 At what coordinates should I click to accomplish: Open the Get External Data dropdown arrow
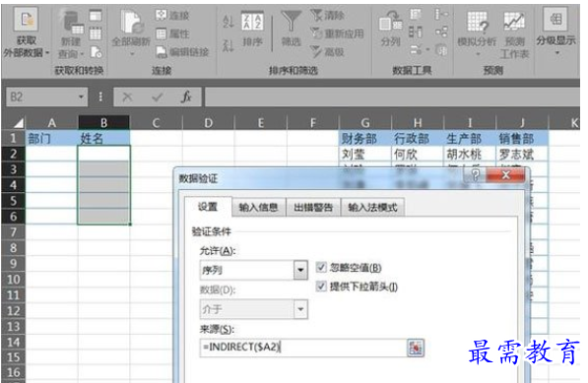[x=47, y=53]
